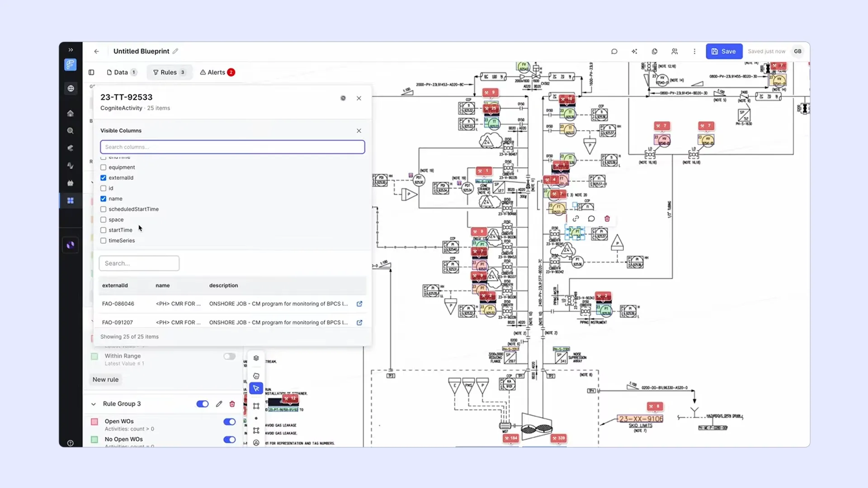Screen dimensions: 868x488
Task: Focus the Search columns field
Action: [x=232, y=147]
